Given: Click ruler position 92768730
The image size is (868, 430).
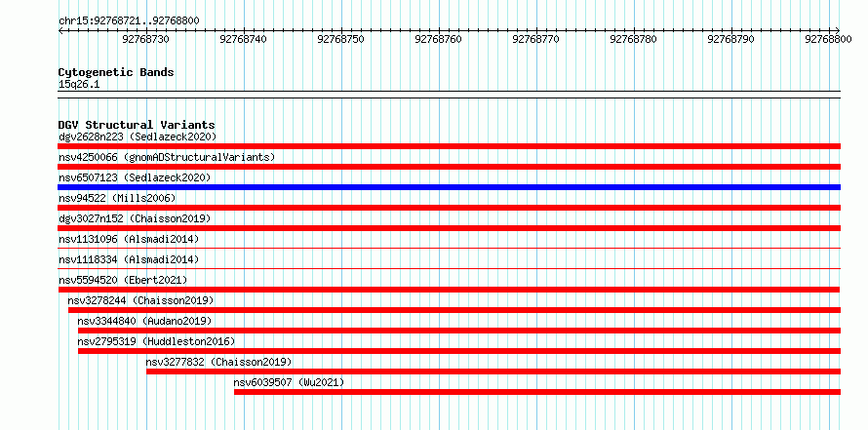Looking at the screenshot, I should click(x=146, y=39).
